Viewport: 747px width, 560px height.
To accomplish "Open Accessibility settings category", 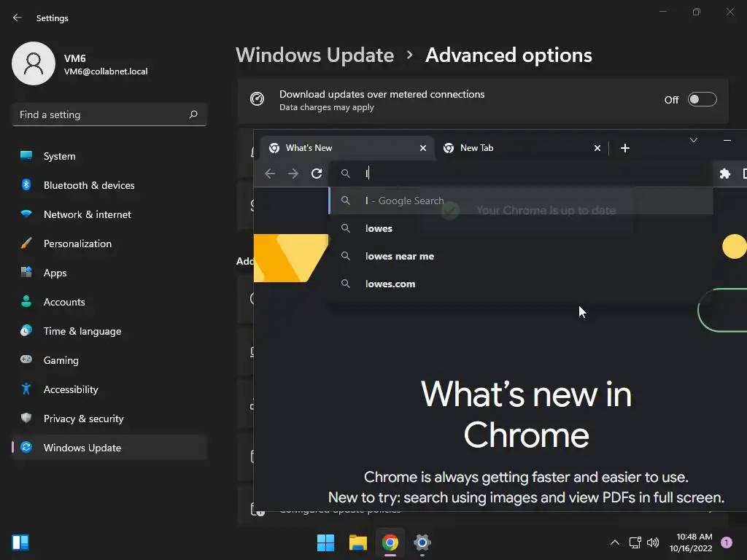I will click(109, 389).
